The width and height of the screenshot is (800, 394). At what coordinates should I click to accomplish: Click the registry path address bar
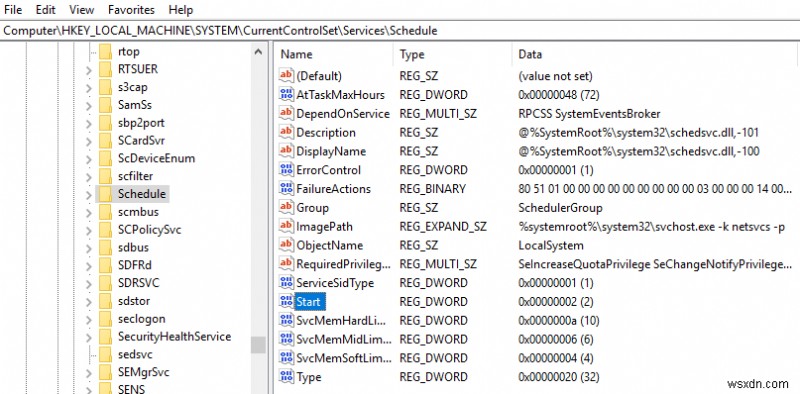point(400,31)
